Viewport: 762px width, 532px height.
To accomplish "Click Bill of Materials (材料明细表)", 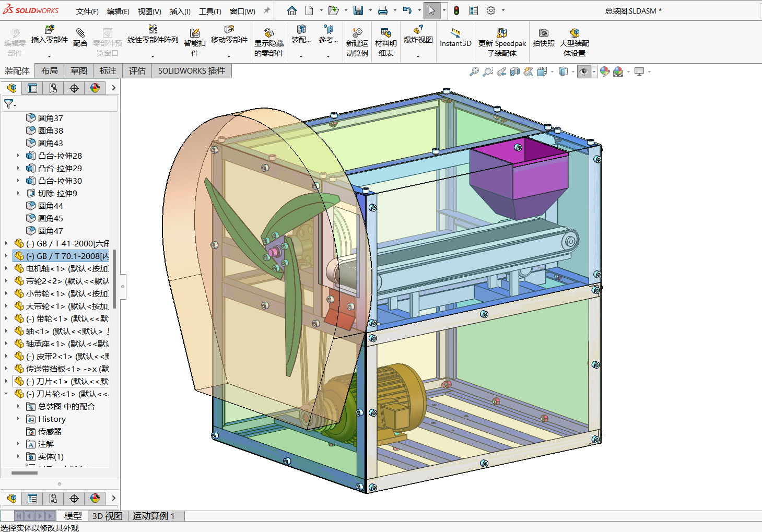I will [x=386, y=42].
